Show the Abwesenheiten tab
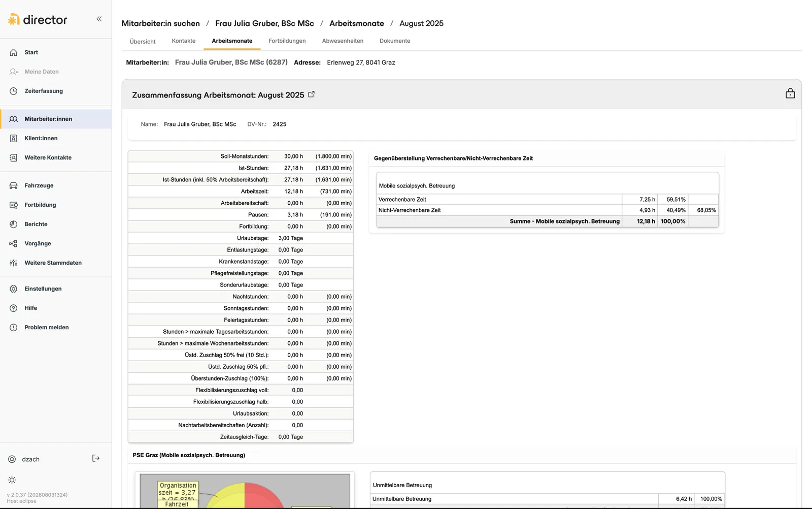This screenshot has height=509, width=812. [343, 41]
